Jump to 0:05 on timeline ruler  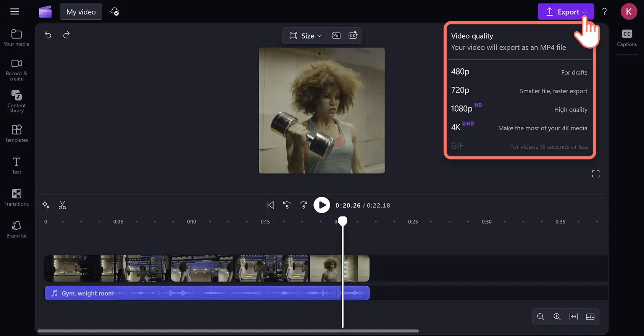[x=118, y=222]
